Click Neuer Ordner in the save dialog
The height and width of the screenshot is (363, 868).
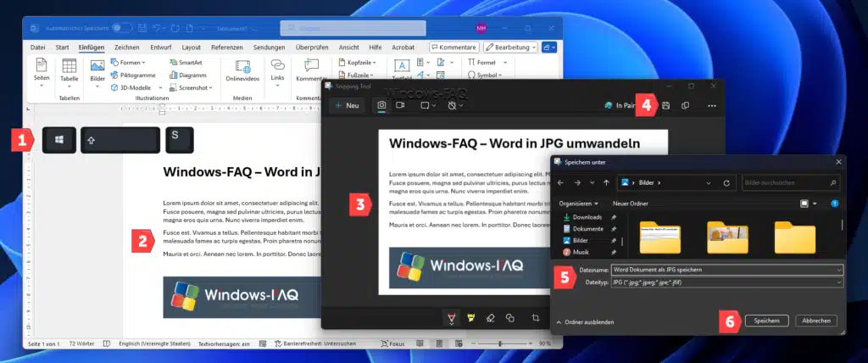(631, 204)
